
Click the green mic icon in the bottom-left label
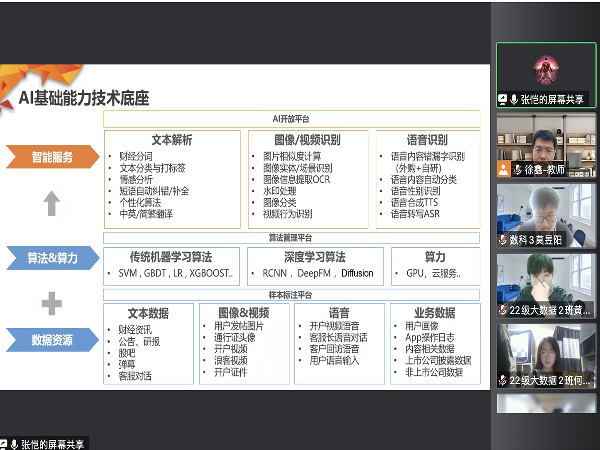(x=16, y=443)
